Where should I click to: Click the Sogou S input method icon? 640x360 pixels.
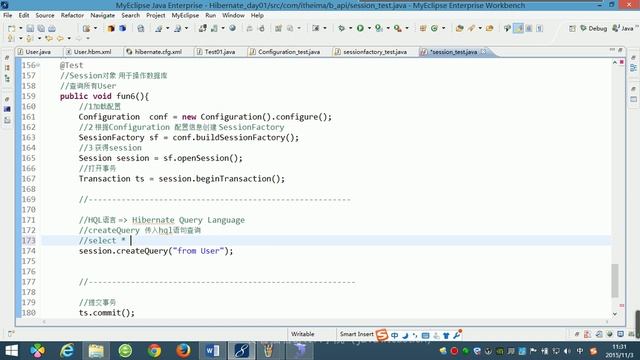point(382,335)
